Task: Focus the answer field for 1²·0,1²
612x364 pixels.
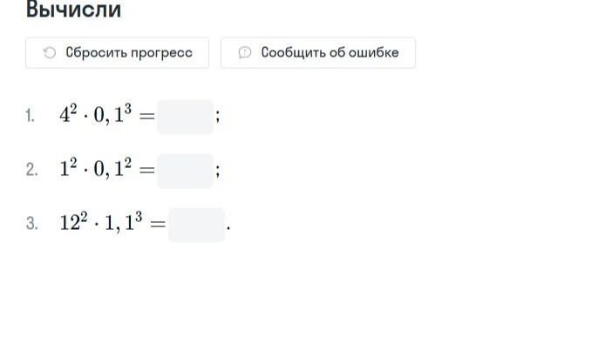Action: point(185,171)
